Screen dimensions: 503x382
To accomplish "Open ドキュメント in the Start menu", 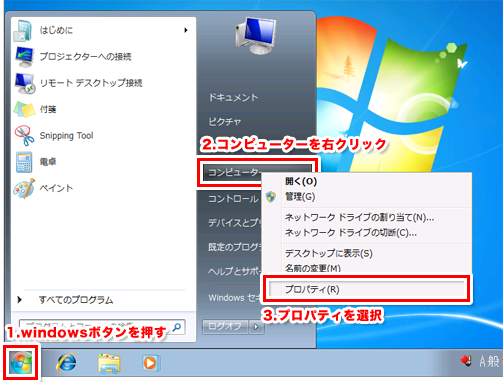I will [x=233, y=97].
